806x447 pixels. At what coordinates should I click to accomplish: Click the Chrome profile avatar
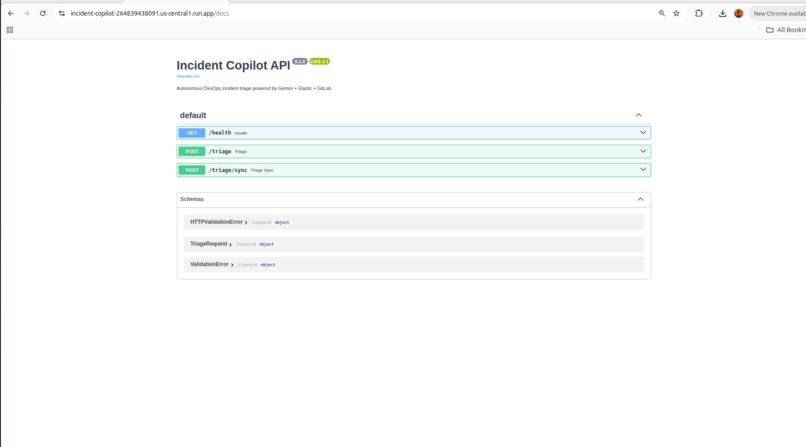tap(739, 13)
